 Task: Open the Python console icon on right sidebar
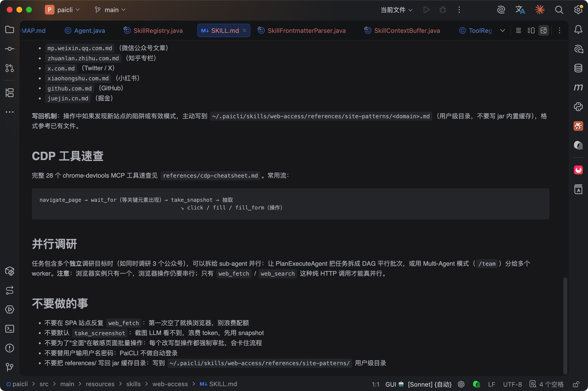pos(578,107)
